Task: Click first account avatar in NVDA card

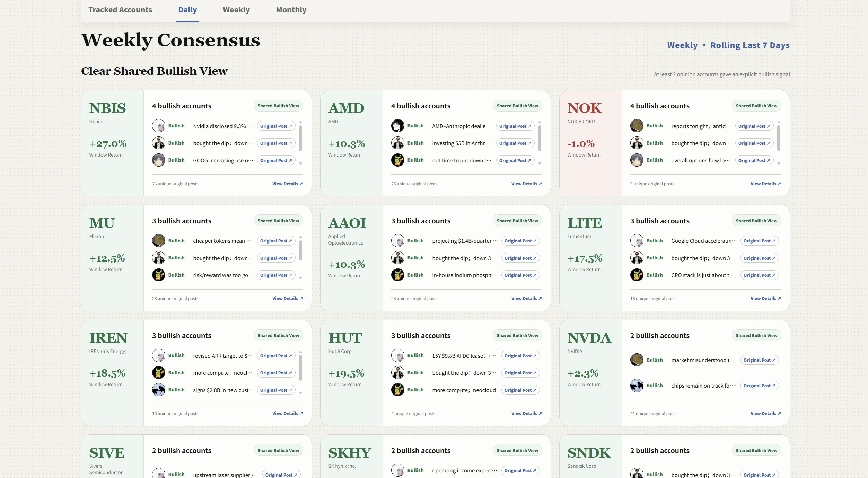Action: (x=637, y=360)
